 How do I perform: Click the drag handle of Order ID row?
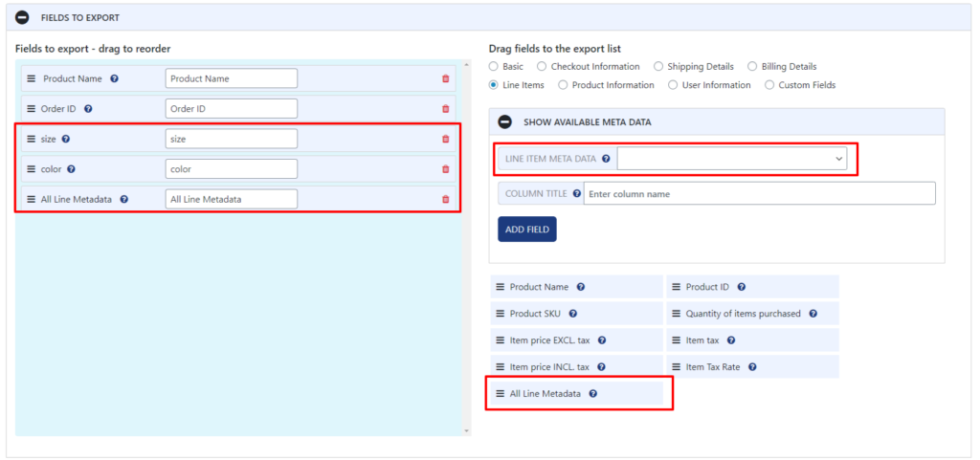click(32, 109)
